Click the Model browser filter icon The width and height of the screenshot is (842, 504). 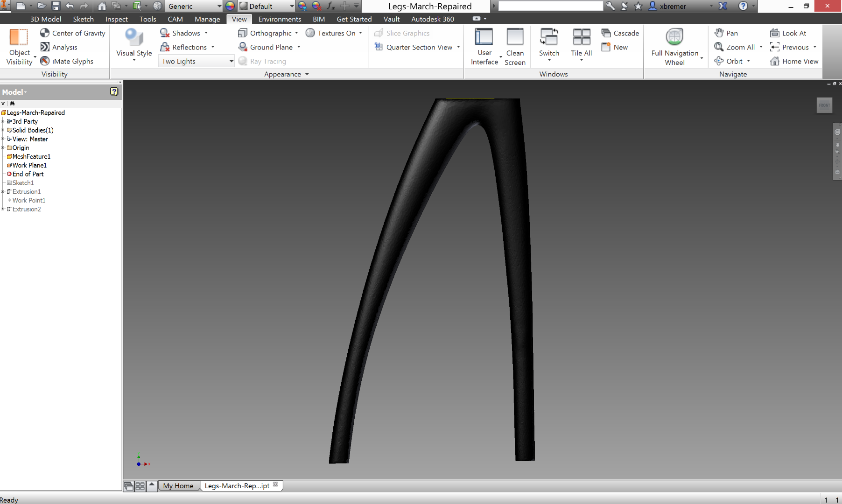click(3, 103)
